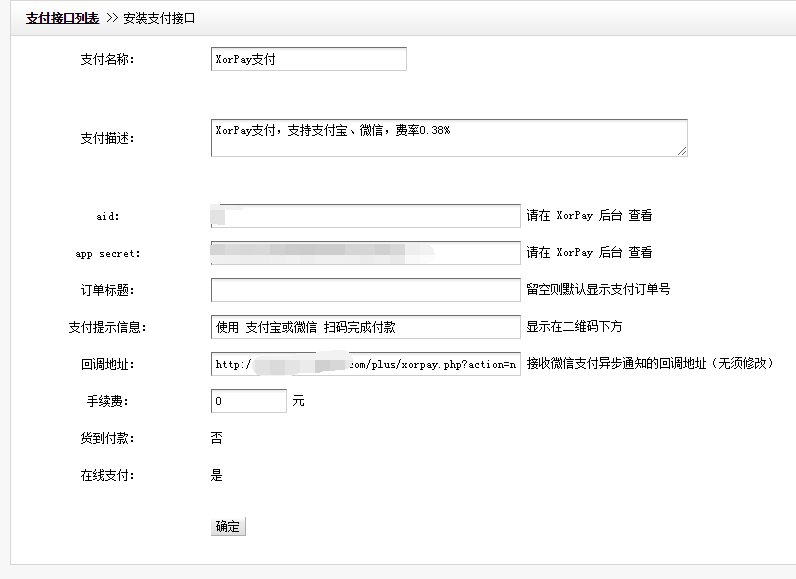Viewport: 796px width, 579px height.
Task: Focus the 支付名称 input containing XorPay支付
Action: pos(308,59)
